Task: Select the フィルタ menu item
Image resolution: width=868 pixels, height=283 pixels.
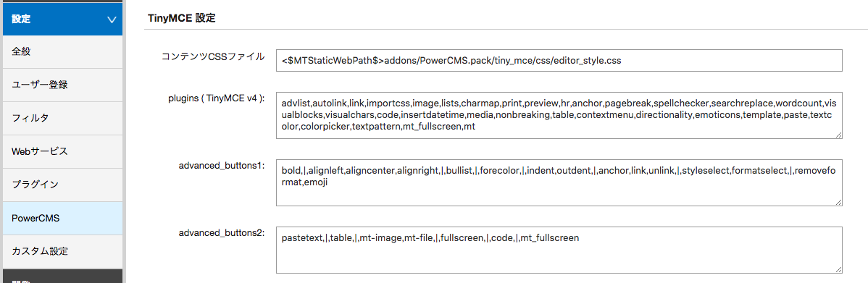Action: coord(62,118)
